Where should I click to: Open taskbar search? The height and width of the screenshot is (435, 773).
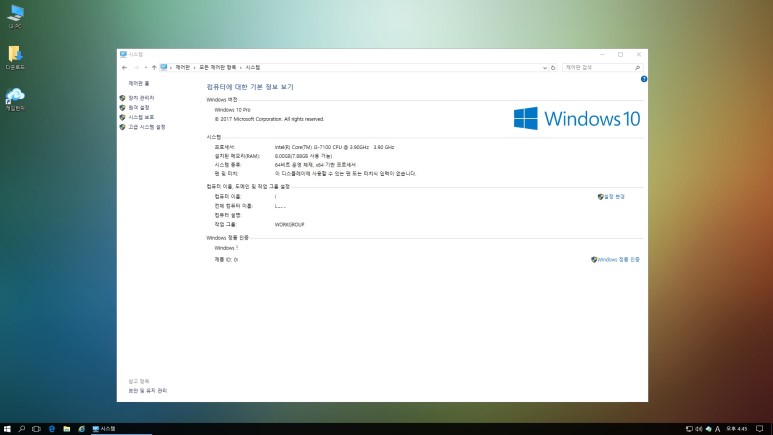point(22,429)
